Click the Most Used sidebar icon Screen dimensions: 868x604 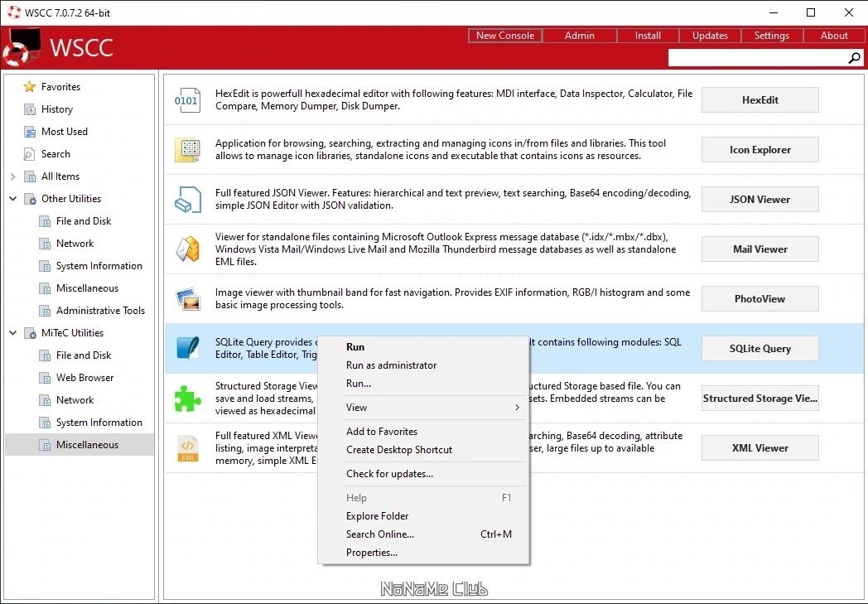29,132
